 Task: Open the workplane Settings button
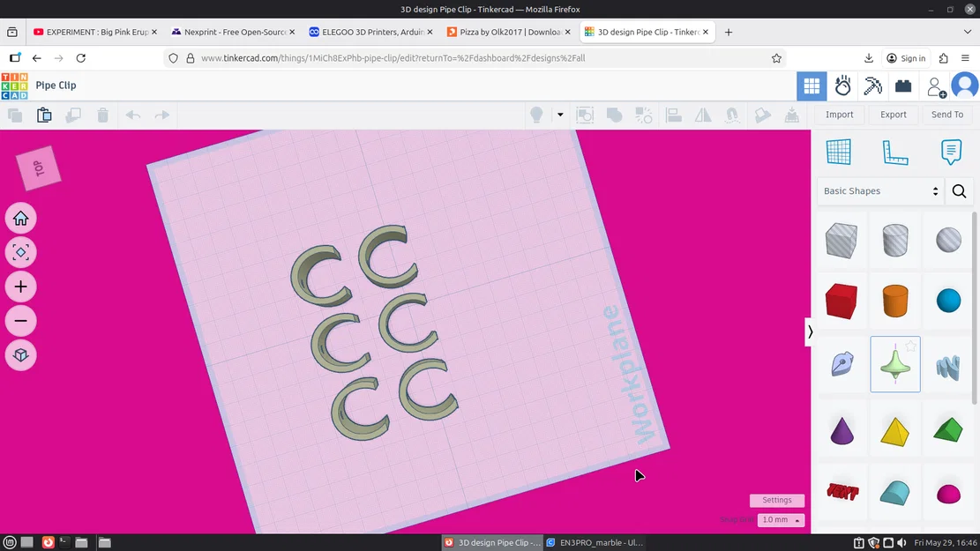(x=777, y=500)
